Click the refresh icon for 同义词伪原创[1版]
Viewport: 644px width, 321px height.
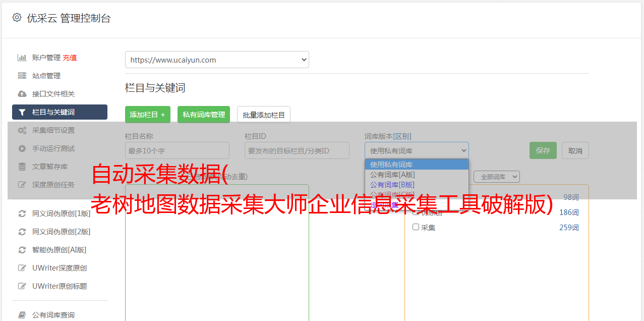(22, 213)
